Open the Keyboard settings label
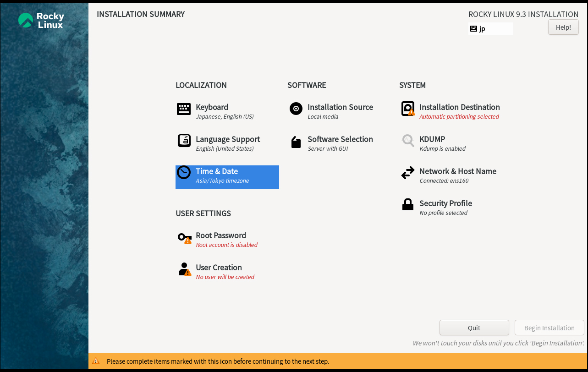Screen dimensions: 588x372 tap(212, 107)
